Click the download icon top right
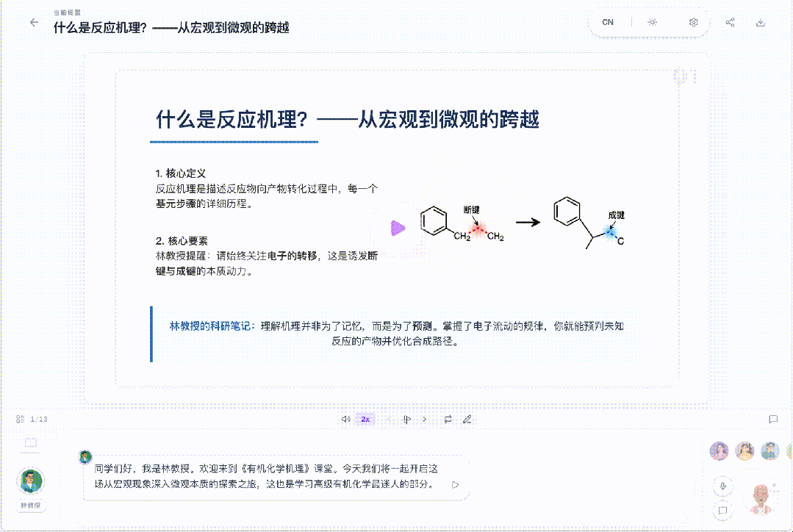 point(759,22)
